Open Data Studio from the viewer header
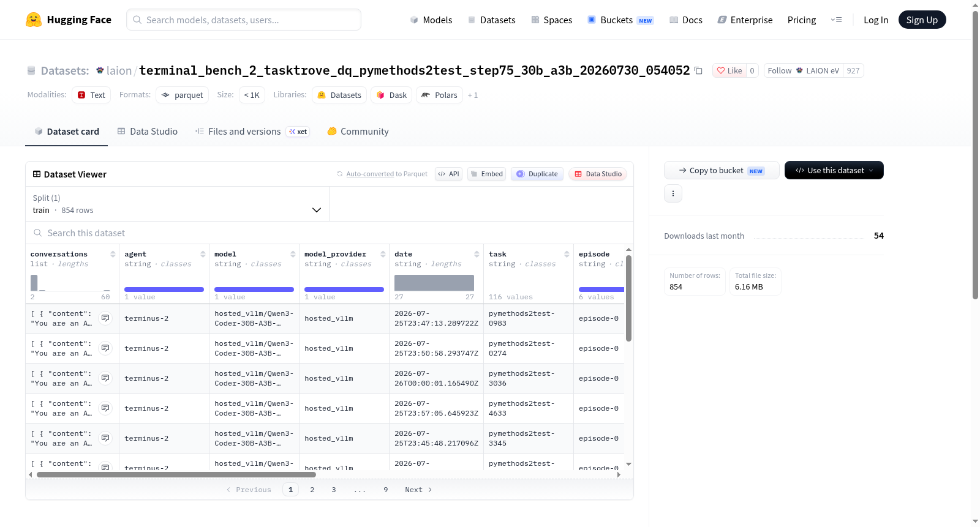Viewport: 980px width, 527px height. [x=598, y=174]
